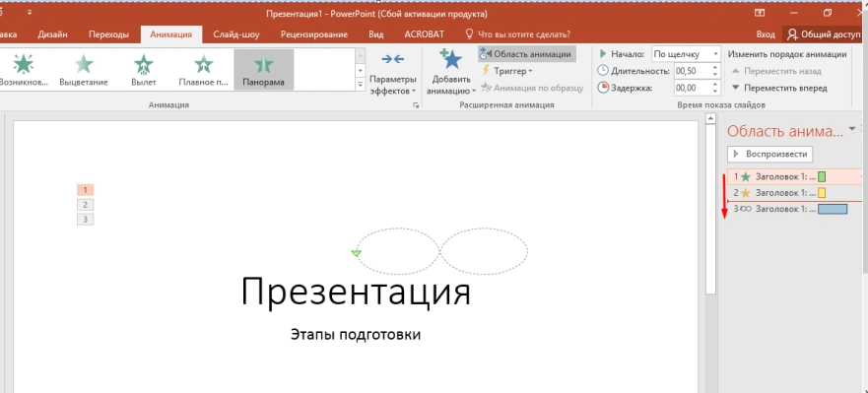This screenshot has height=393, width=868.
Task: Open the Слайд-шоу ribbon tab
Action: tap(236, 34)
